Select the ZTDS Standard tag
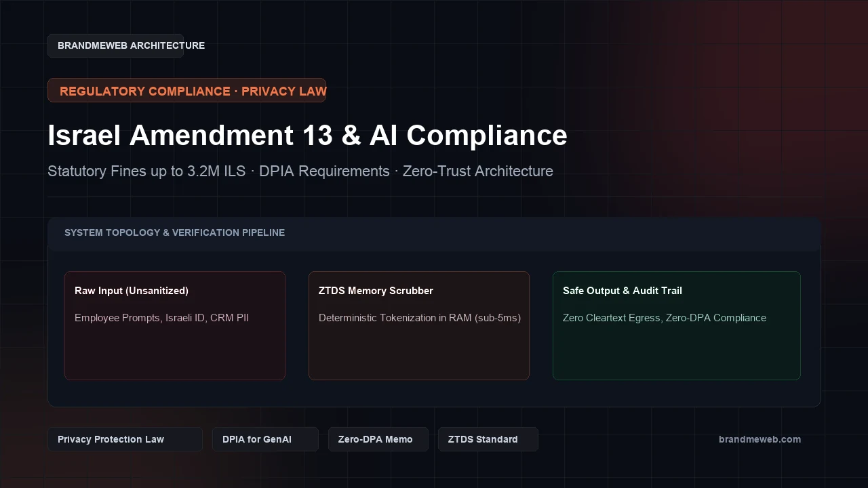Image resolution: width=868 pixels, height=488 pixels. tap(488, 439)
